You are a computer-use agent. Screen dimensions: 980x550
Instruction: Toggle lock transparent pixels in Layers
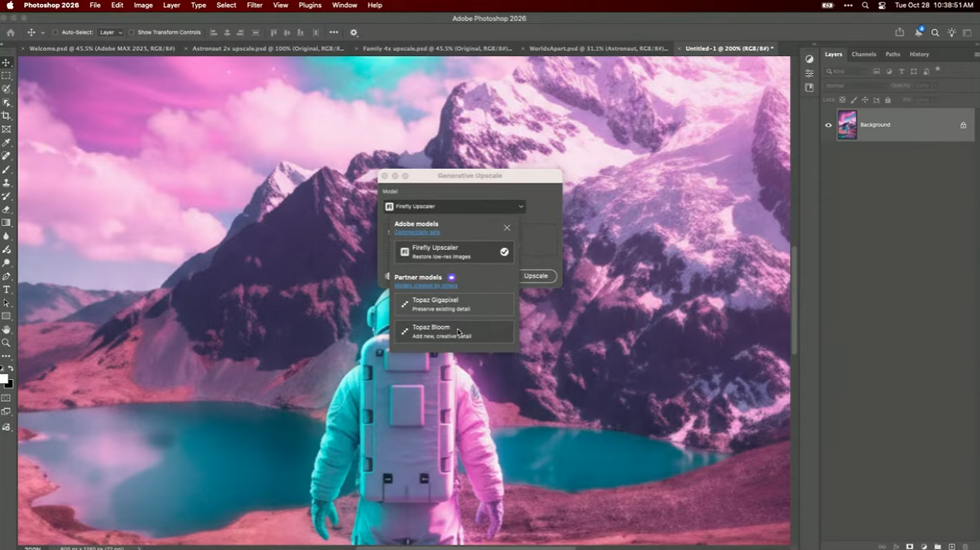[842, 100]
